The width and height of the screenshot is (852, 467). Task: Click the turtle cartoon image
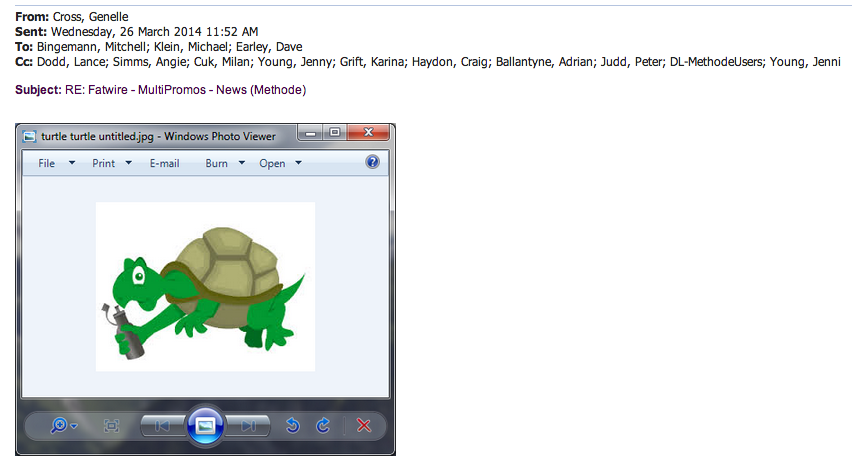click(x=205, y=287)
